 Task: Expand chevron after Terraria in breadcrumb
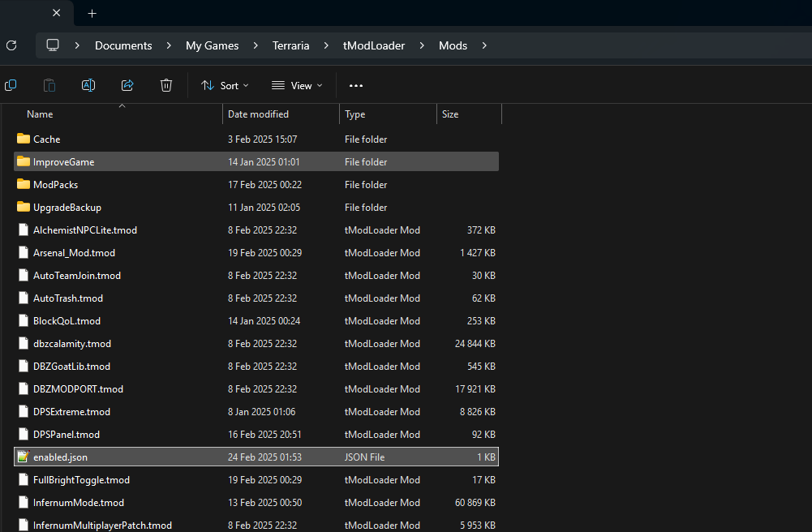(x=326, y=45)
